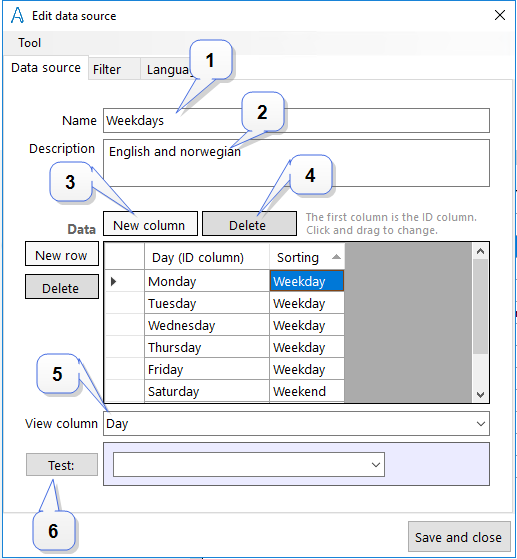This screenshot has width=517, height=559.
Task: Click the Test button
Action: 62,465
